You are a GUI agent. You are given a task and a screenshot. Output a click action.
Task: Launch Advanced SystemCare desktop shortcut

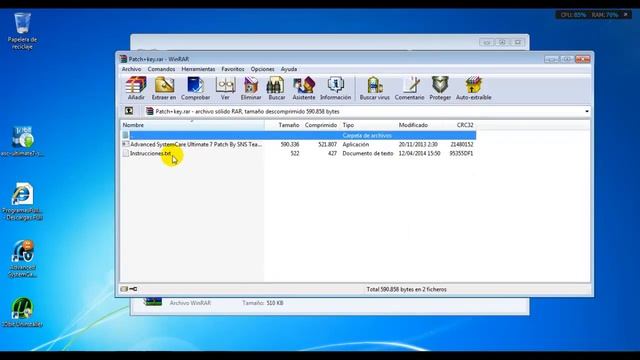[x=22, y=259]
